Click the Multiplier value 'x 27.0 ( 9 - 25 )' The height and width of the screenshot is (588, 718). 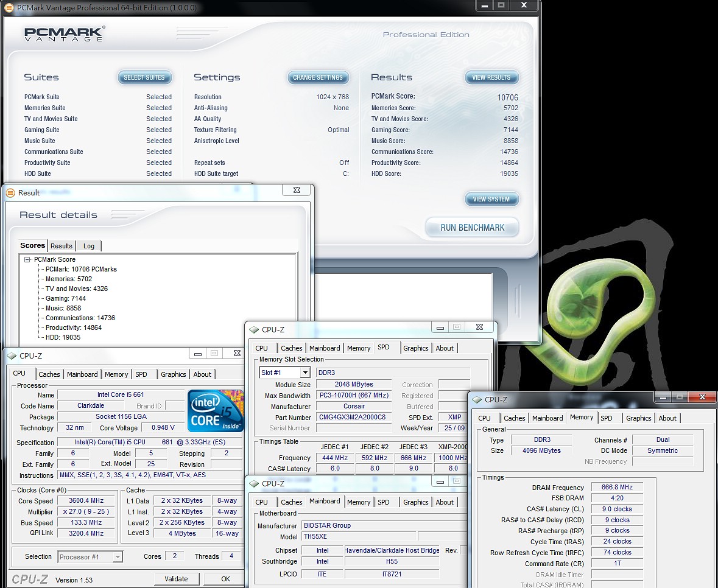click(x=86, y=511)
